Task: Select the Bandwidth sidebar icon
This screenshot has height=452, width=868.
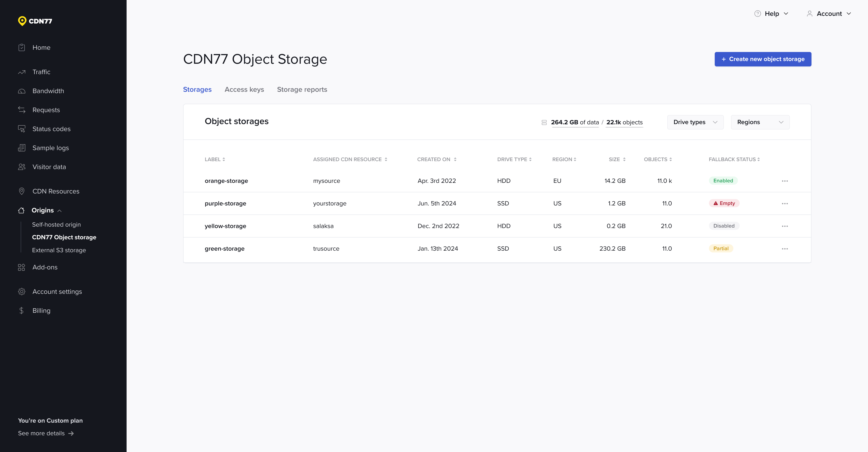Action: [x=21, y=91]
